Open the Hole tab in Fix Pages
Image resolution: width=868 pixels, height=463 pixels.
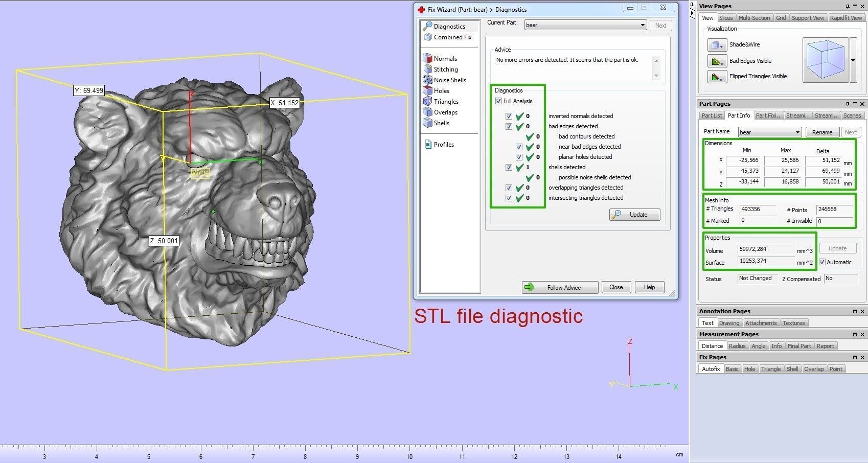(x=749, y=369)
